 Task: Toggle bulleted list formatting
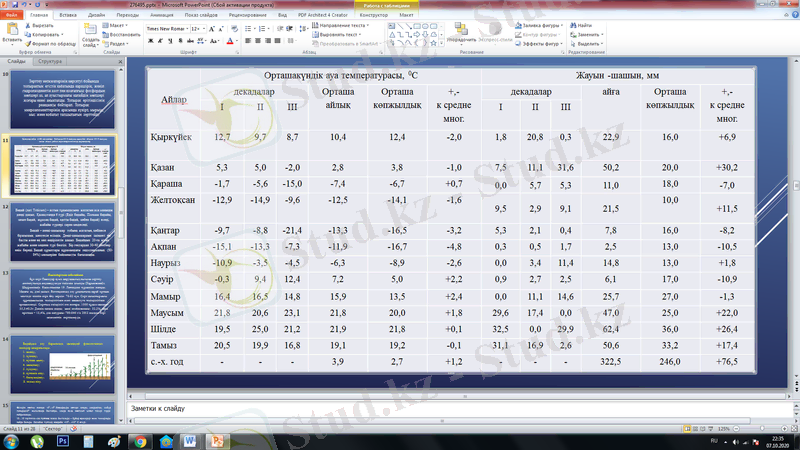click(x=248, y=28)
